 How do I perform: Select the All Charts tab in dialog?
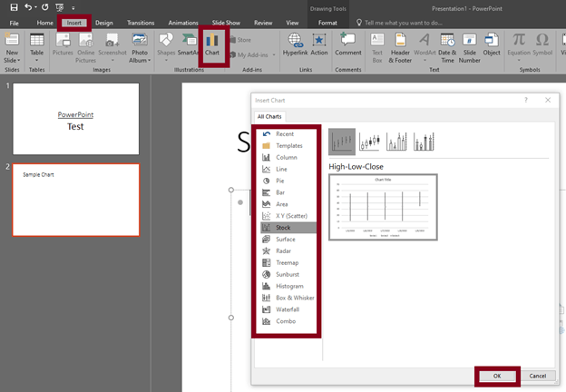pyautogui.click(x=269, y=116)
